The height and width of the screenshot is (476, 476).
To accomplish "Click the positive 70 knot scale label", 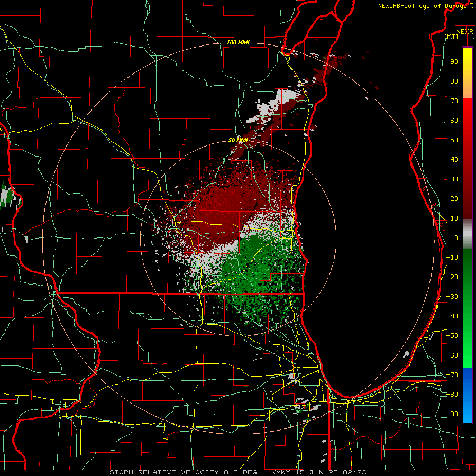I will tap(454, 101).
